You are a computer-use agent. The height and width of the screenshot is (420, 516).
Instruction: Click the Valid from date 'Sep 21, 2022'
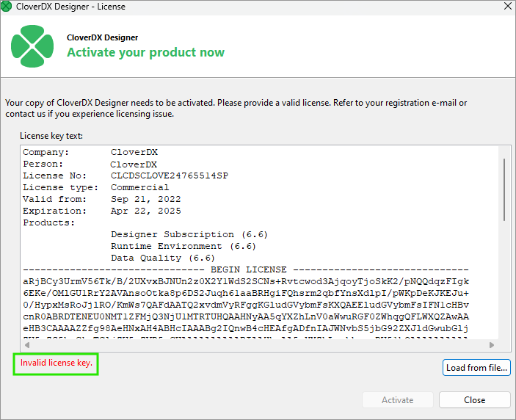146,200
